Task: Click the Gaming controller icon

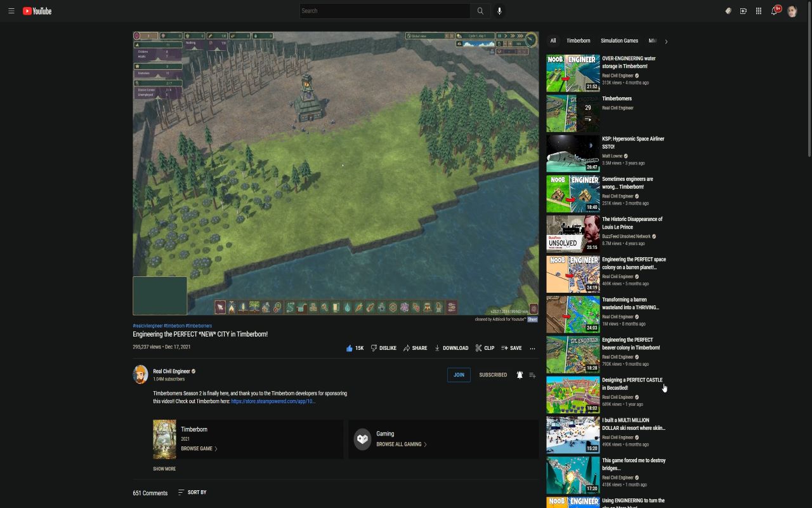Action: (362, 439)
